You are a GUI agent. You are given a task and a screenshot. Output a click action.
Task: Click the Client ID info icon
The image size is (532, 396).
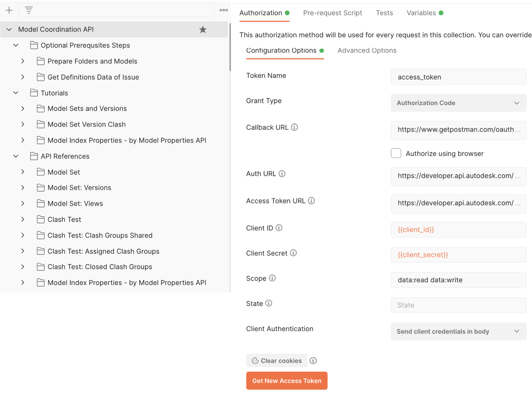pos(279,228)
